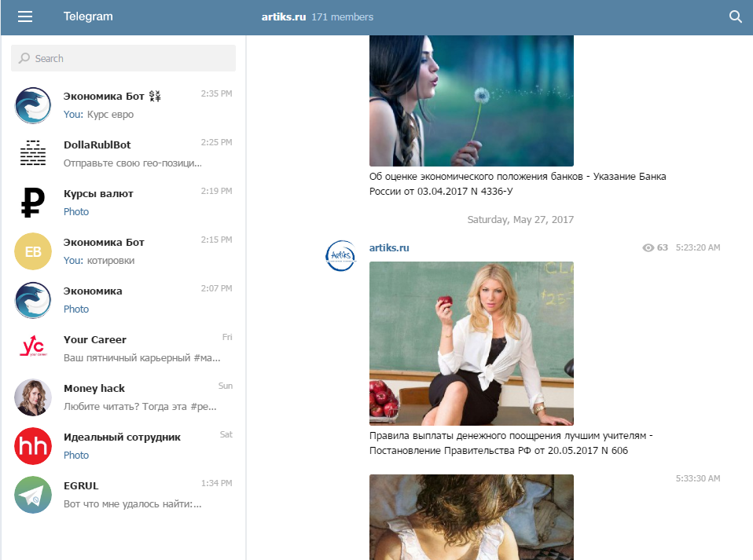Select the yellow EB avatar chat
The width and height of the screenshot is (753, 560).
point(33,251)
